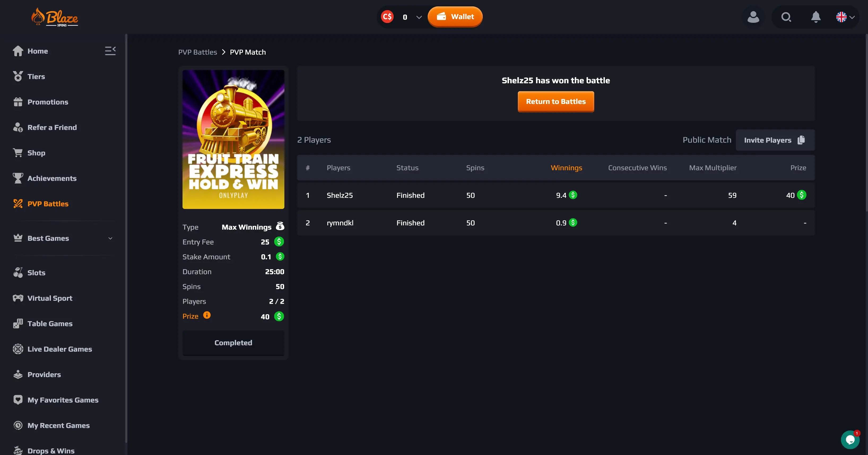Click Fruit Train Express game thumbnail
Screen dimensions: 868x455
coord(233,139)
